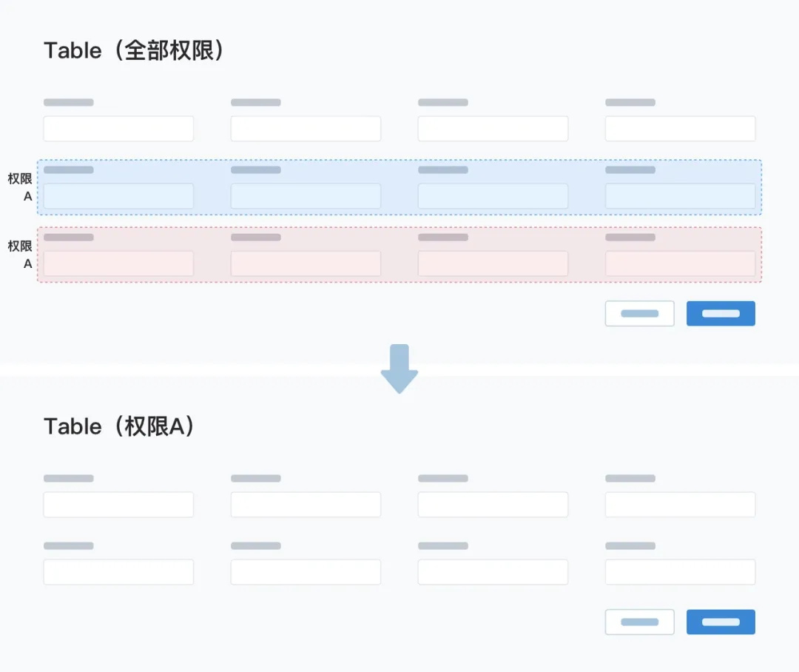Image resolution: width=799 pixels, height=672 pixels.
Task: Focus third input in Table（权限A）'s second row
Action: click(493, 572)
